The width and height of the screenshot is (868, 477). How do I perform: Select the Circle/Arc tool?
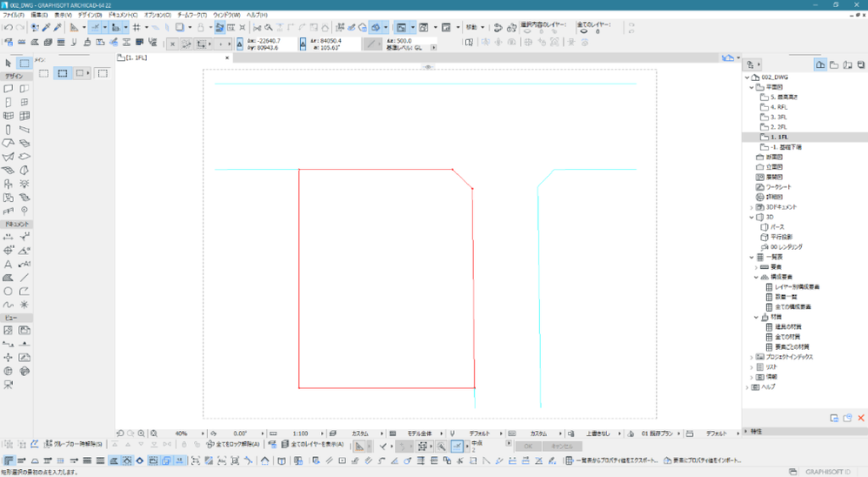pyautogui.click(x=9, y=292)
